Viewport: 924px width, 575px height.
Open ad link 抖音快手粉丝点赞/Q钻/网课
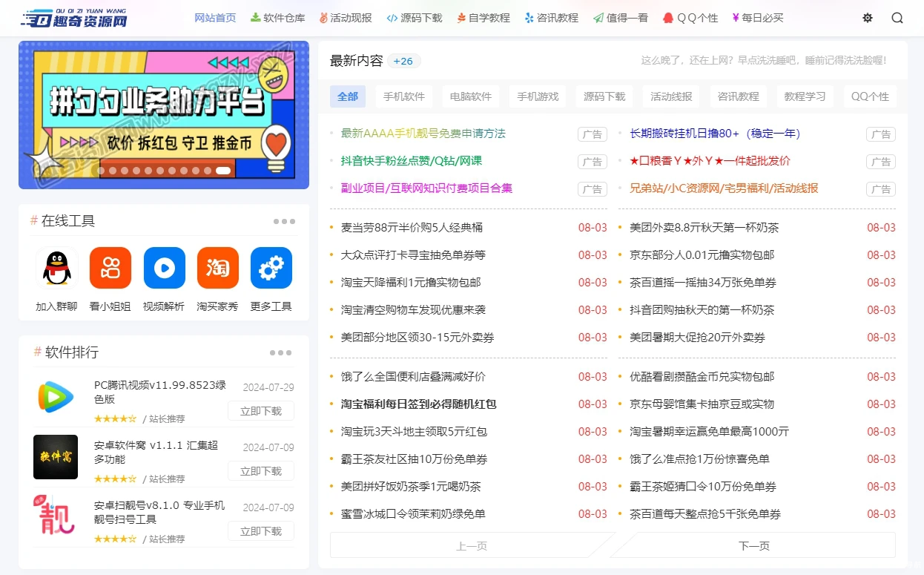(x=411, y=161)
